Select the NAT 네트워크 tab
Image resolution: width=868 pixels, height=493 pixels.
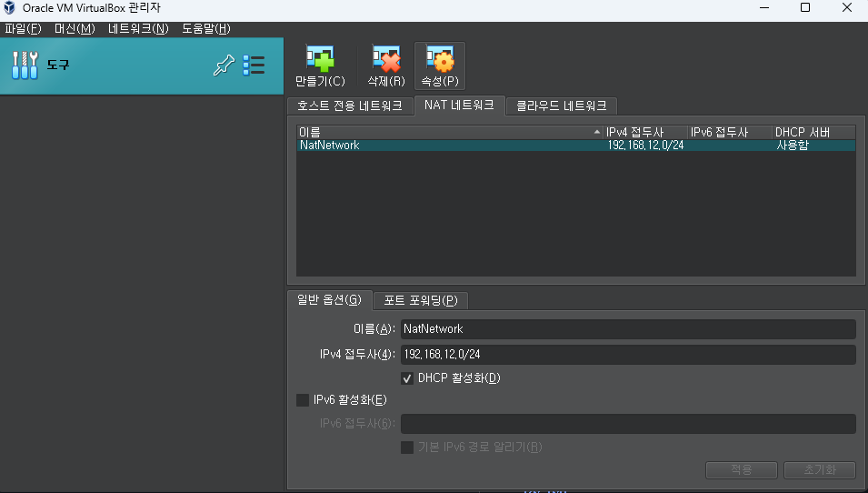(459, 105)
